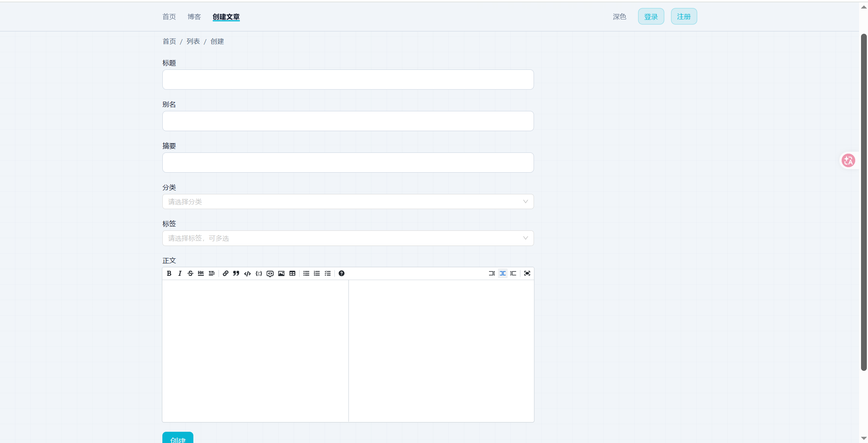Viewport: 868px width, 443px height.
Task: Expand the 标签 tags multi-select dropdown
Action: (x=348, y=238)
